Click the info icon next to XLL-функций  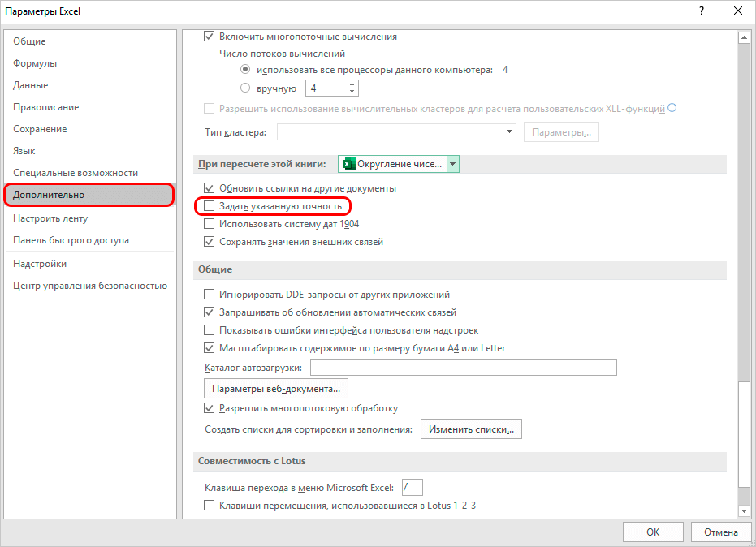(672, 108)
